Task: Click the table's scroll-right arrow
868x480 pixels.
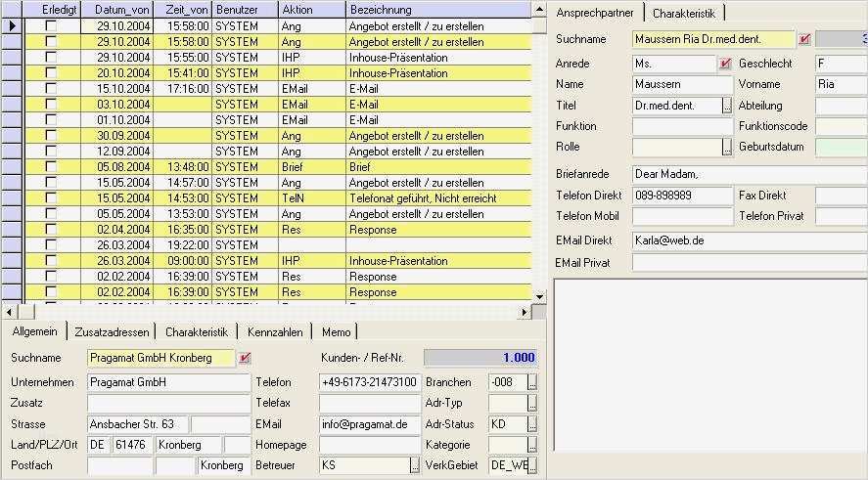Action: (x=525, y=313)
